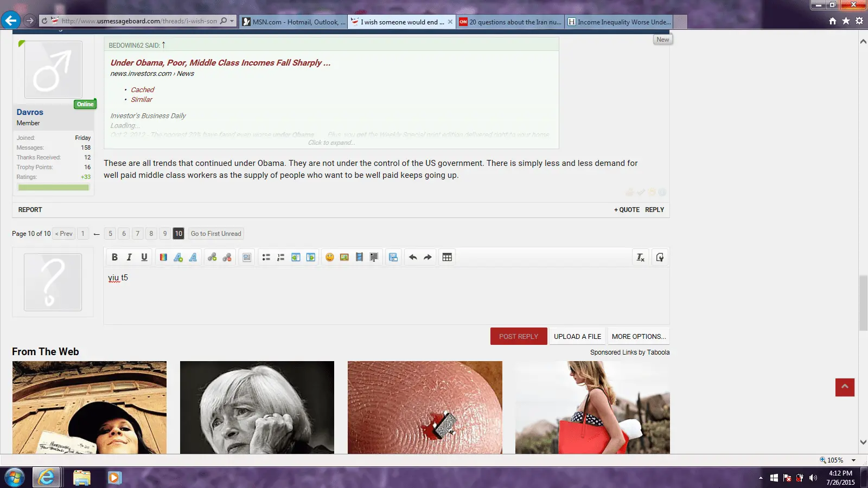
Task: Insert an unordered bullet list
Action: [266, 257]
